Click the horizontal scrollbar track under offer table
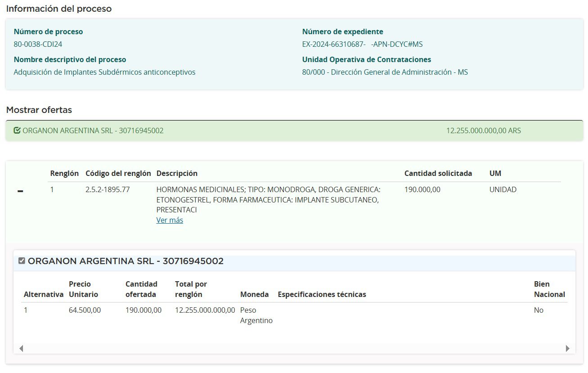The width and height of the screenshot is (588, 373). tap(294, 348)
